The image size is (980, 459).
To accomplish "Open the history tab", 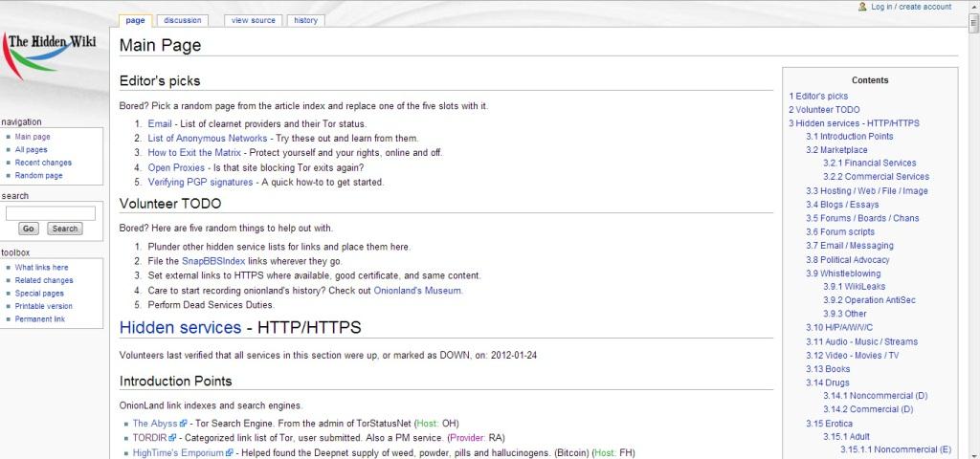I will coord(305,20).
